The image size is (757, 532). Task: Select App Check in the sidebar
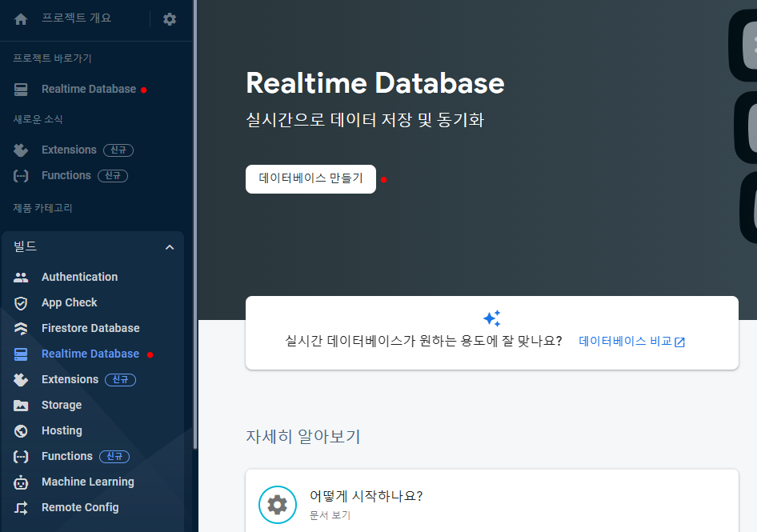pyautogui.click(x=69, y=302)
